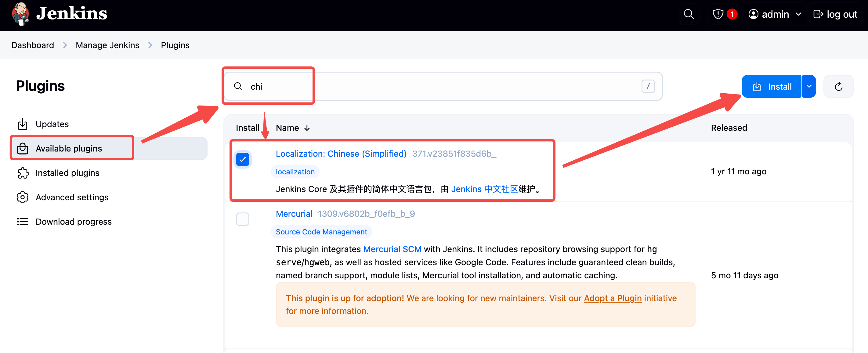The width and height of the screenshot is (868, 353).
Task: Open the Mercurial SCM link
Action: click(x=392, y=249)
